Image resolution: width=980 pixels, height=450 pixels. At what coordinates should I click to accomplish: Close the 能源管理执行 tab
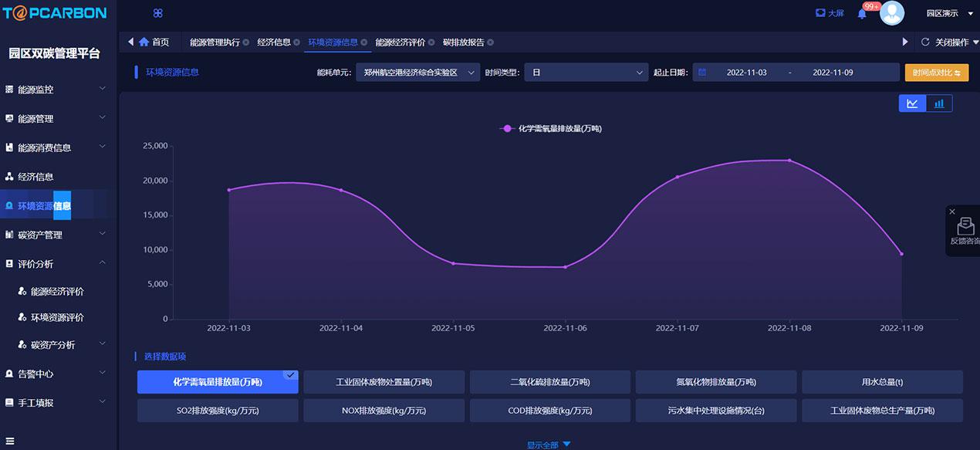coord(246,42)
